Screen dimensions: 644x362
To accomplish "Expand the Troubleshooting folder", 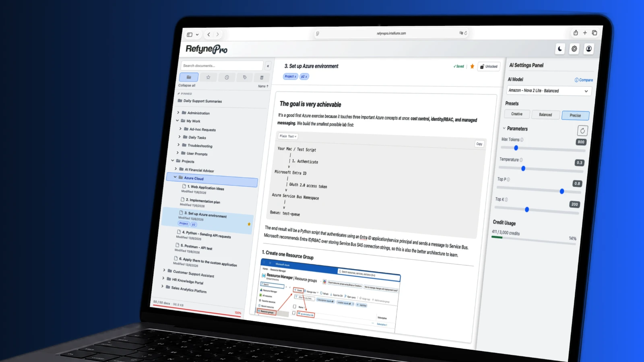I will (178, 145).
